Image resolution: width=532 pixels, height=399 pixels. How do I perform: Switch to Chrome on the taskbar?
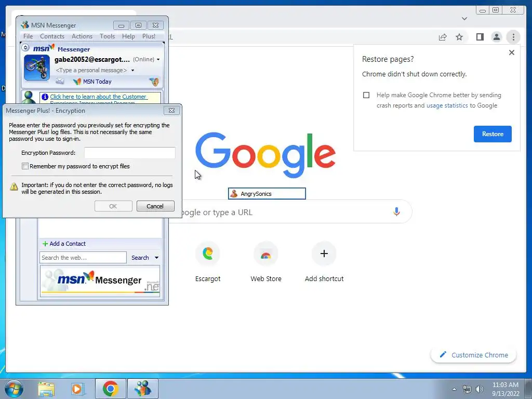[110, 389]
